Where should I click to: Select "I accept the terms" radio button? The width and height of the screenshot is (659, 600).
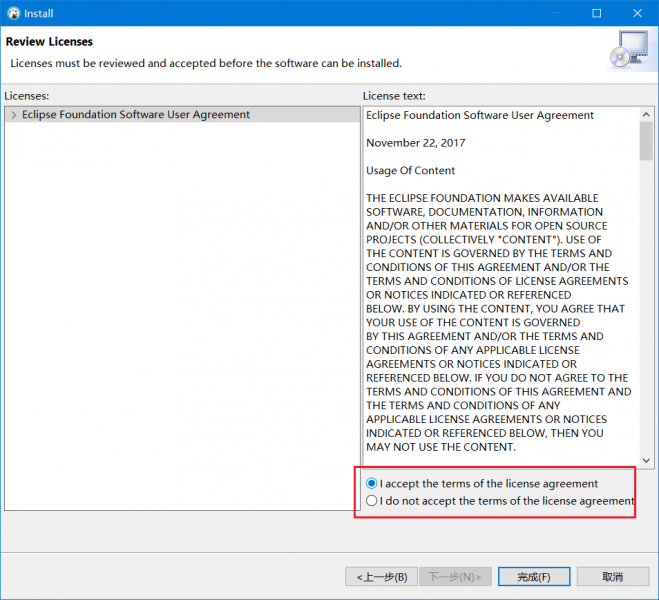pyautogui.click(x=371, y=483)
